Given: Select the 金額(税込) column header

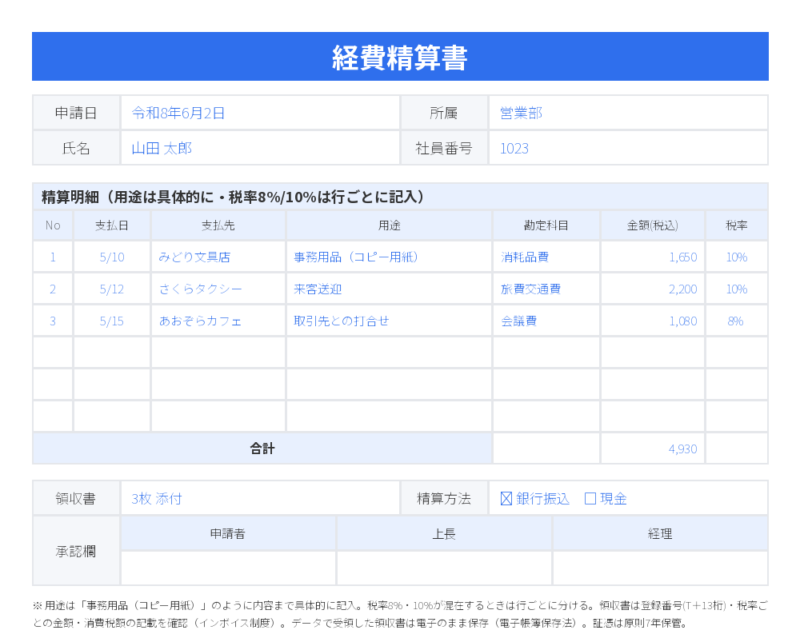Looking at the screenshot, I should 653,226.
